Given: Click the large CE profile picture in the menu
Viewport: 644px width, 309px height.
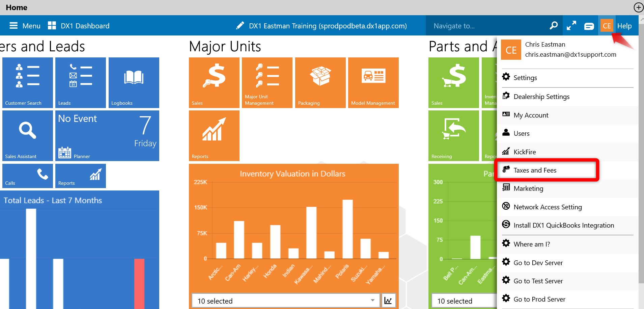Looking at the screenshot, I should (x=511, y=50).
